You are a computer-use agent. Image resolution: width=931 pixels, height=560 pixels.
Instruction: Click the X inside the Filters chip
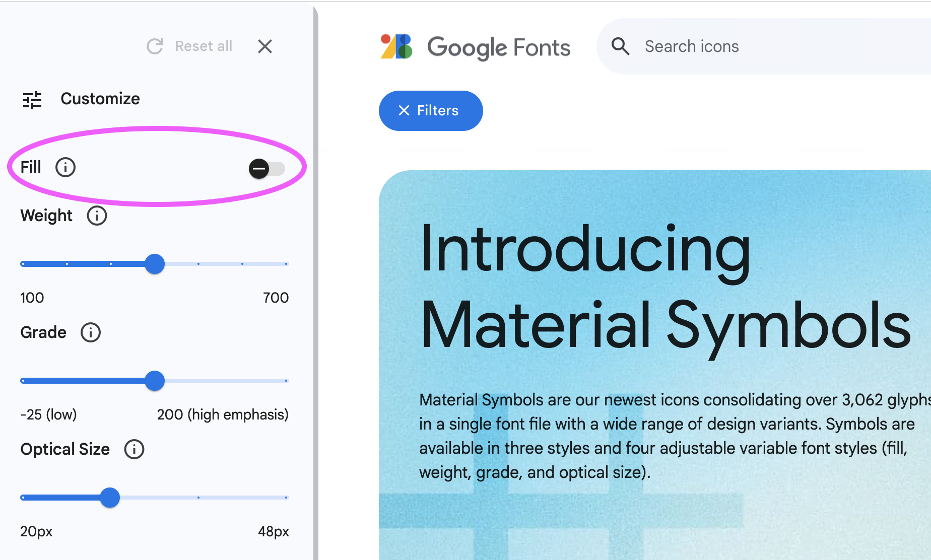[x=404, y=110]
